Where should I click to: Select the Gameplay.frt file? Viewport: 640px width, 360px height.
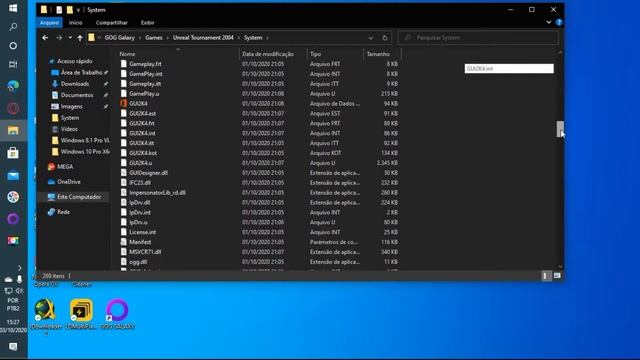pyautogui.click(x=145, y=64)
